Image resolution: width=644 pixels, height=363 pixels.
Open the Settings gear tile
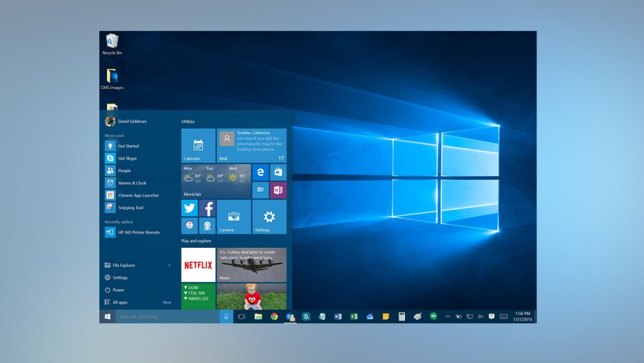pyautogui.click(x=269, y=217)
